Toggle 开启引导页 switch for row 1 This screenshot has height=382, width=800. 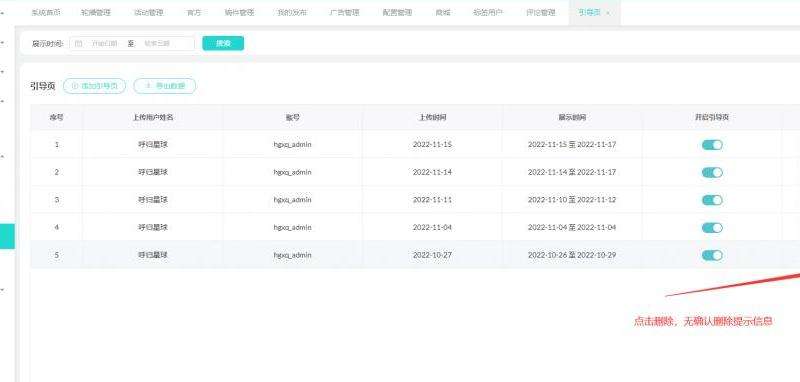712,145
